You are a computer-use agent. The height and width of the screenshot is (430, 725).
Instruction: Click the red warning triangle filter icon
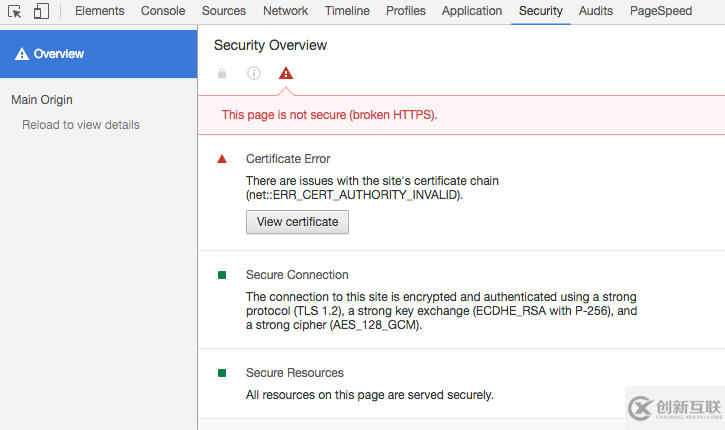click(286, 73)
